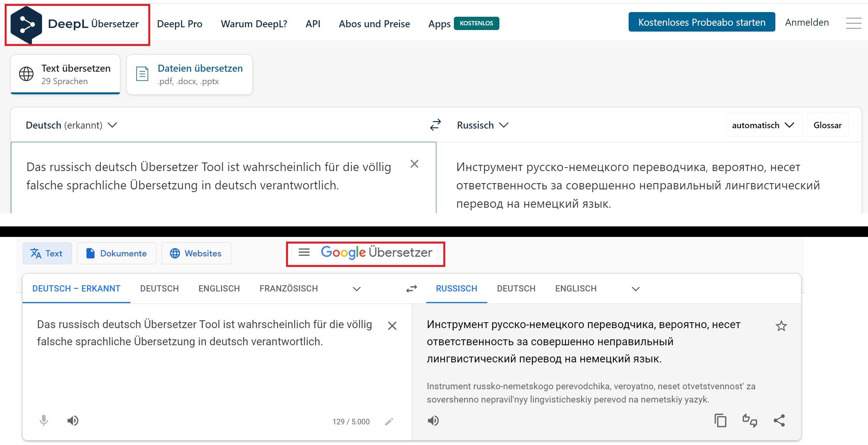The image size is (868, 445).
Task: Switch to Google Text mode
Action: pyautogui.click(x=47, y=253)
